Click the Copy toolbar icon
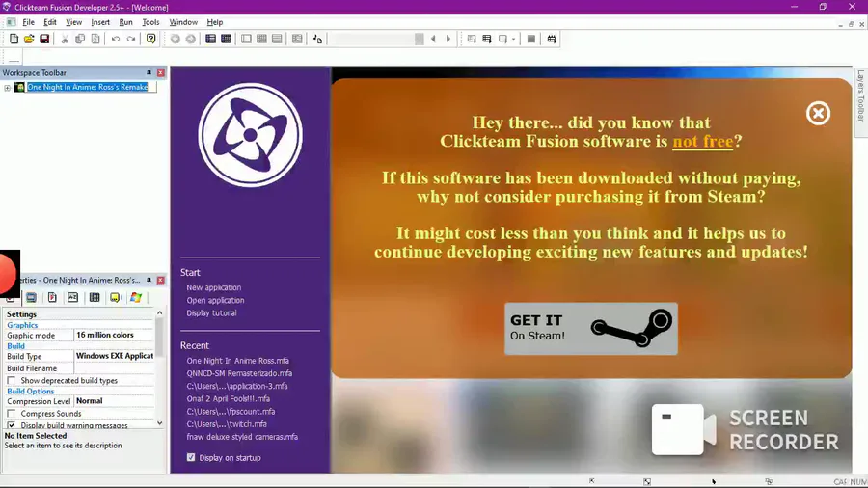Screen dimensions: 868x488 click(x=80, y=39)
